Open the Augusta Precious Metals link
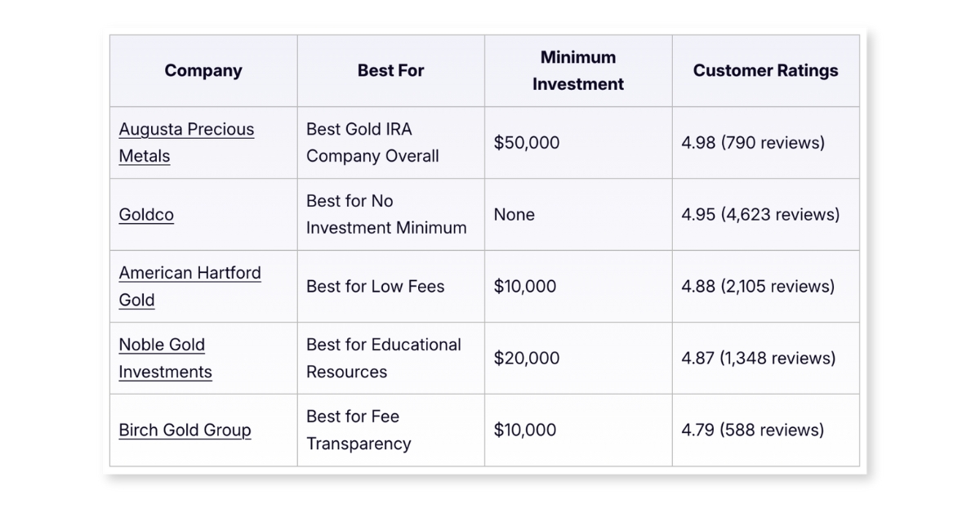The width and height of the screenshot is (980, 513). coord(186,142)
